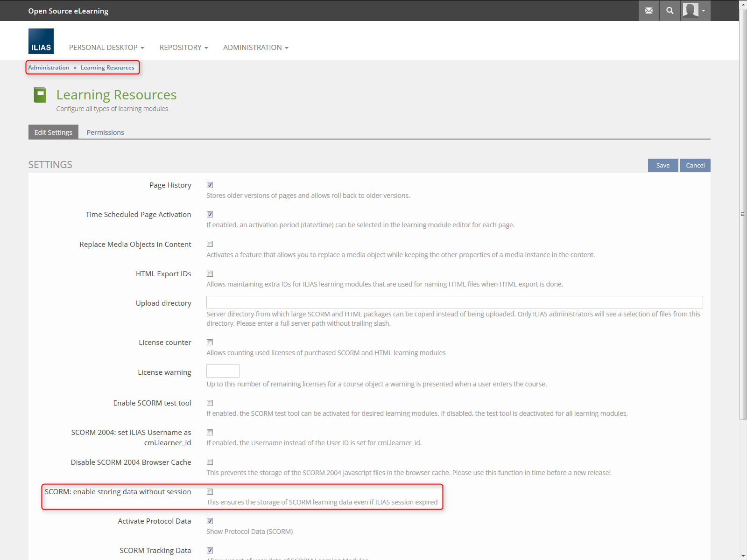This screenshot has height=560, width=747.
Task: Expand the Personal Desktop menu
Action: (106, 48)
